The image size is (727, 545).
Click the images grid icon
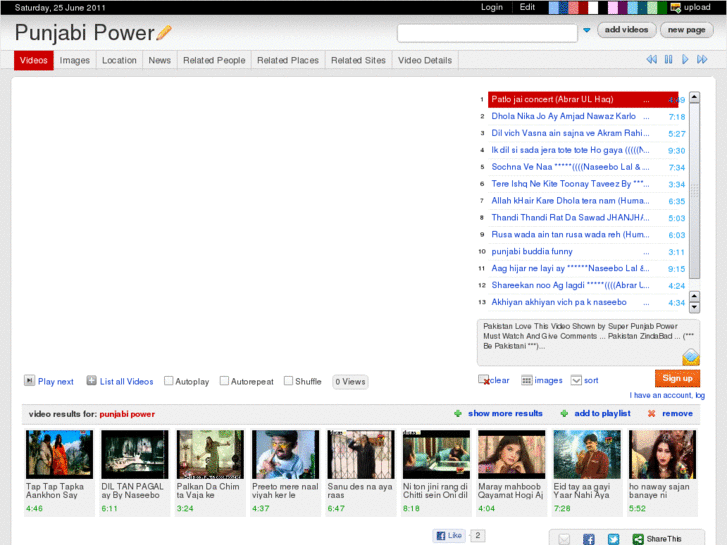click(526, 380)
